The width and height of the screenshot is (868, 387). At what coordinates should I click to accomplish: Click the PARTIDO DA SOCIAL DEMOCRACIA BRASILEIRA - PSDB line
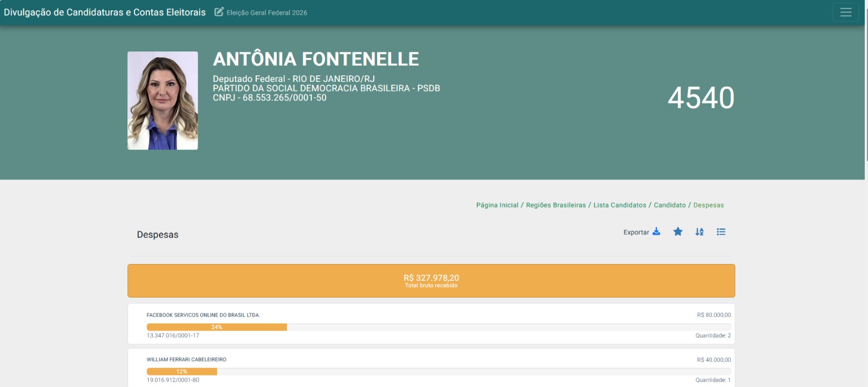(326, 88)
